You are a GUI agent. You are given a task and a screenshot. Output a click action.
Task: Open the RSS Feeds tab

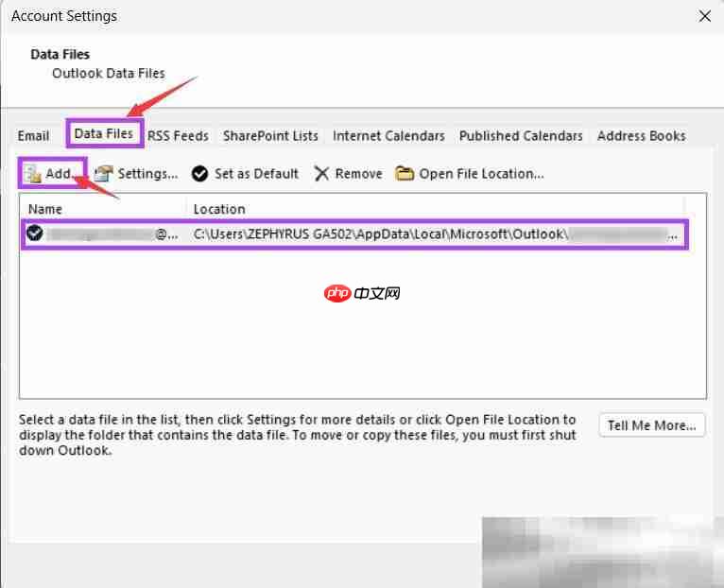tap(178, 136)
